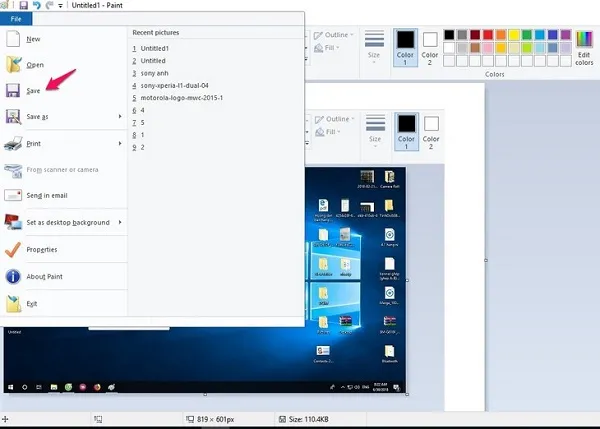
Task: Open recent picture motorola-logo-mwc-2015-1
Action: 180,97
